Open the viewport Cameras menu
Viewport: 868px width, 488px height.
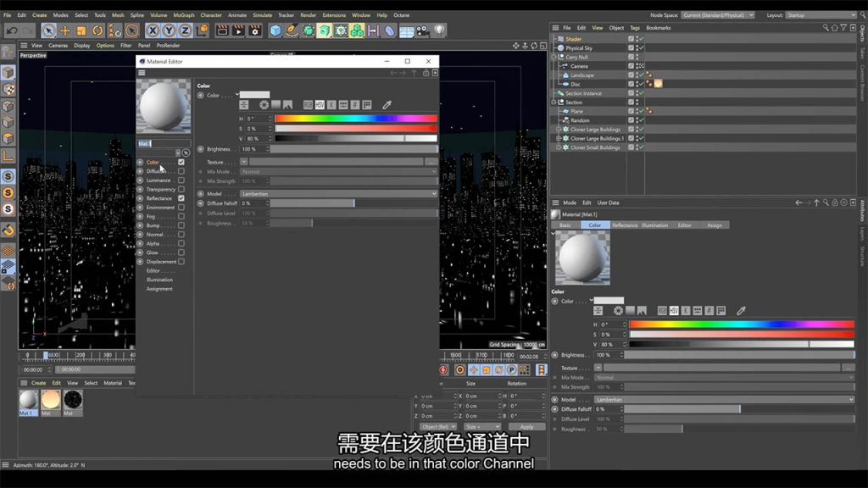click(x=58, y=46)
